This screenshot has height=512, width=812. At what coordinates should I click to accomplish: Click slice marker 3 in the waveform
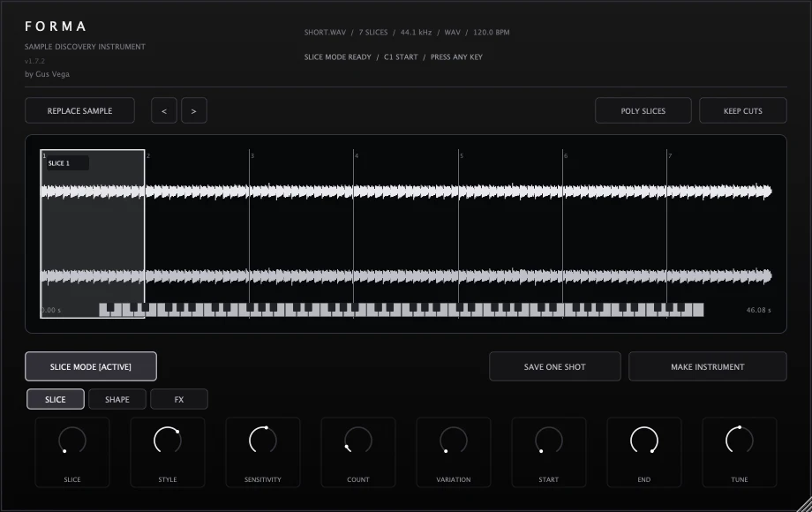click(252, 155)
